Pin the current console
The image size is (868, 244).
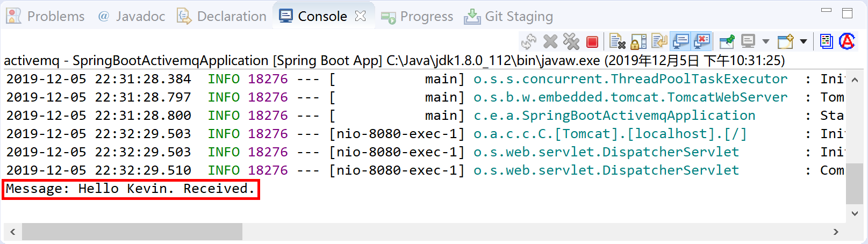[x=727, y=41]
